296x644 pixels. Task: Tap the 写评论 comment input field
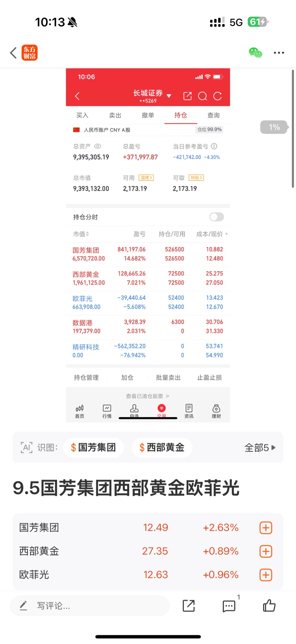pos(90,606)
